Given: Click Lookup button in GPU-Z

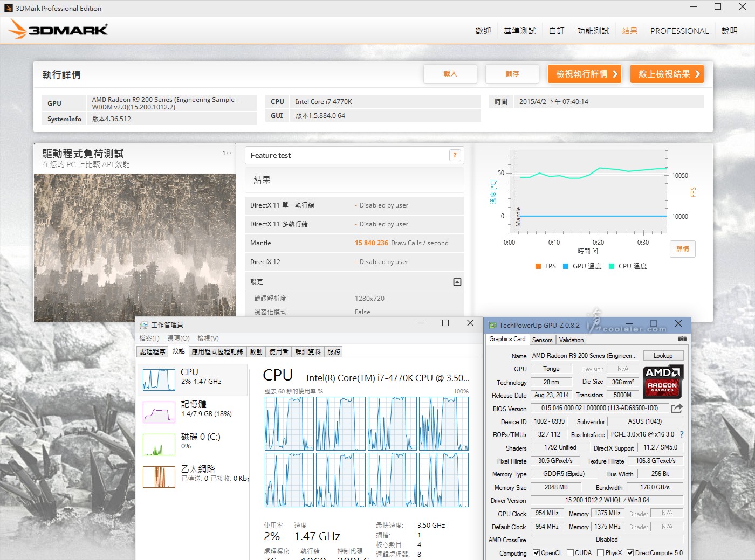Looking at the screenshot, I should (x=663, y=356).
